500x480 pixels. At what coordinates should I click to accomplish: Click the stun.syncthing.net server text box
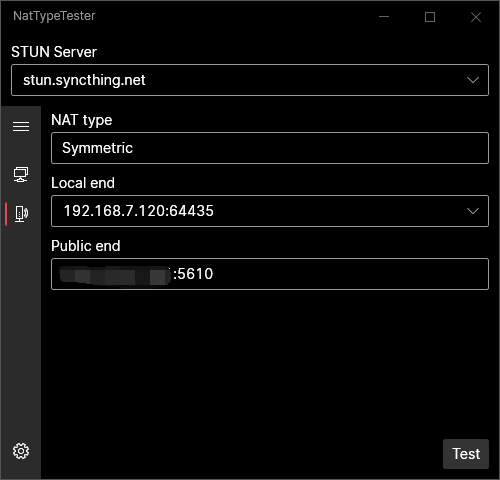point(250,80)
